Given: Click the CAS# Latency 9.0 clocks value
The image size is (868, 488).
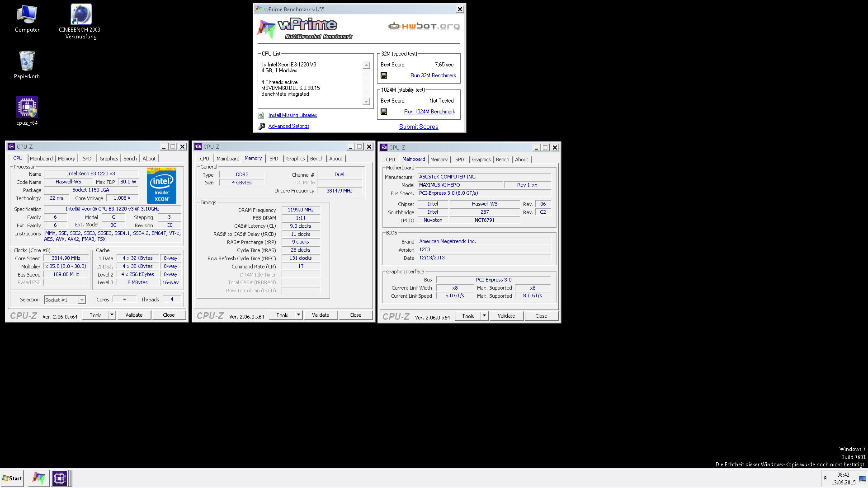Looking at the screenshot, I should 301,226.
